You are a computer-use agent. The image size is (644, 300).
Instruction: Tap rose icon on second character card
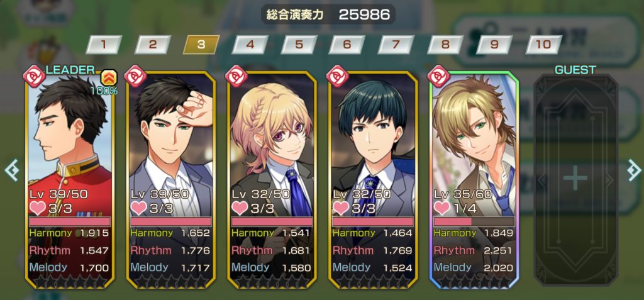point(135,75)
